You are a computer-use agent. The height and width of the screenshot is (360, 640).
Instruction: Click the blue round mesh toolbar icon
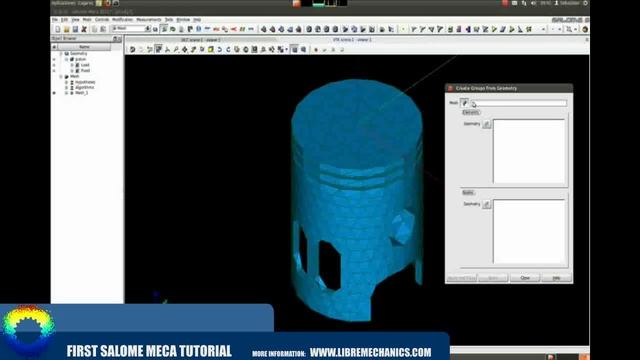pos(199,29)
